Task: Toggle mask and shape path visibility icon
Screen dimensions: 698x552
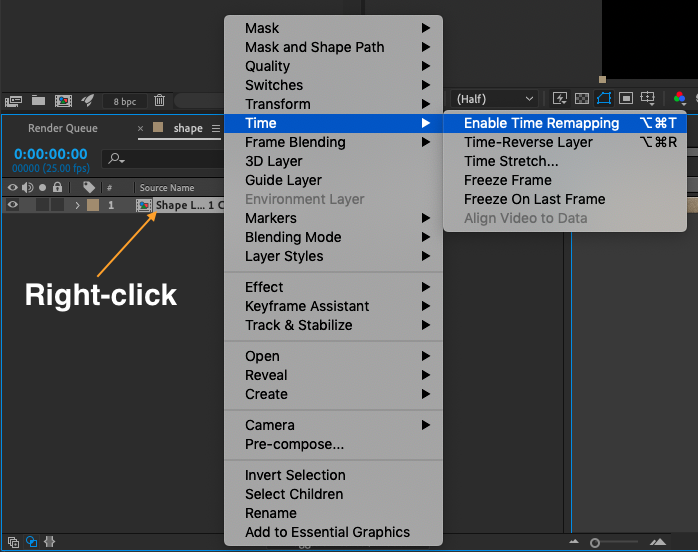Action: point(604,99)
